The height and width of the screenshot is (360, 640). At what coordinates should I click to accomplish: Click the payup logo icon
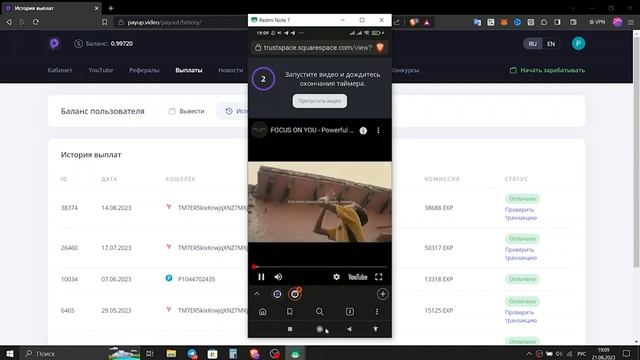pos(54,44)
